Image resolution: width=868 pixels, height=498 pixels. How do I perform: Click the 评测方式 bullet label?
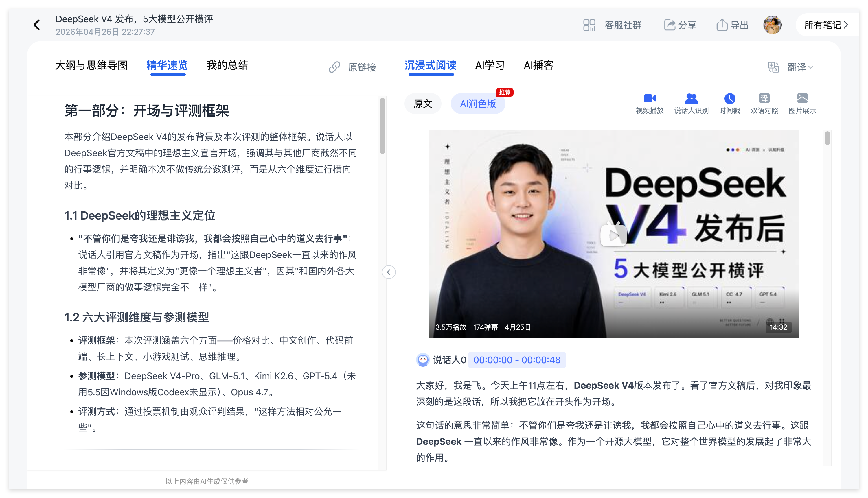(x=96, y=412)
